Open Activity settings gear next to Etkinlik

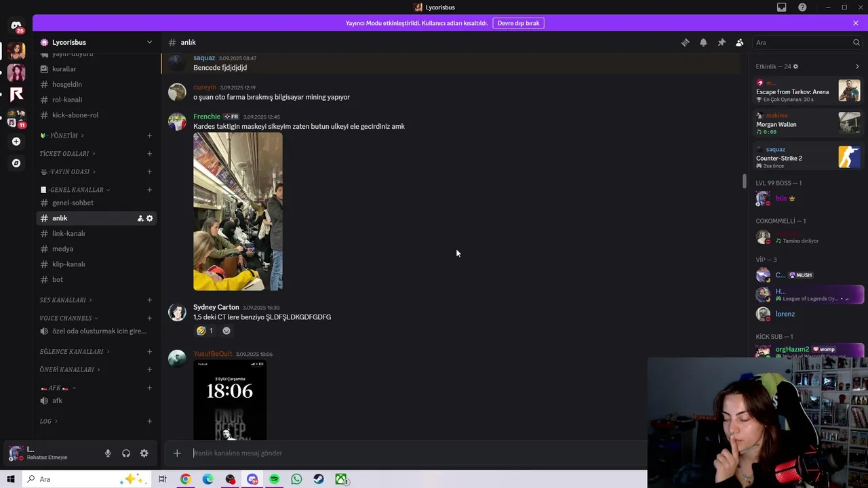pyautogui.click(x=795, y=66)
